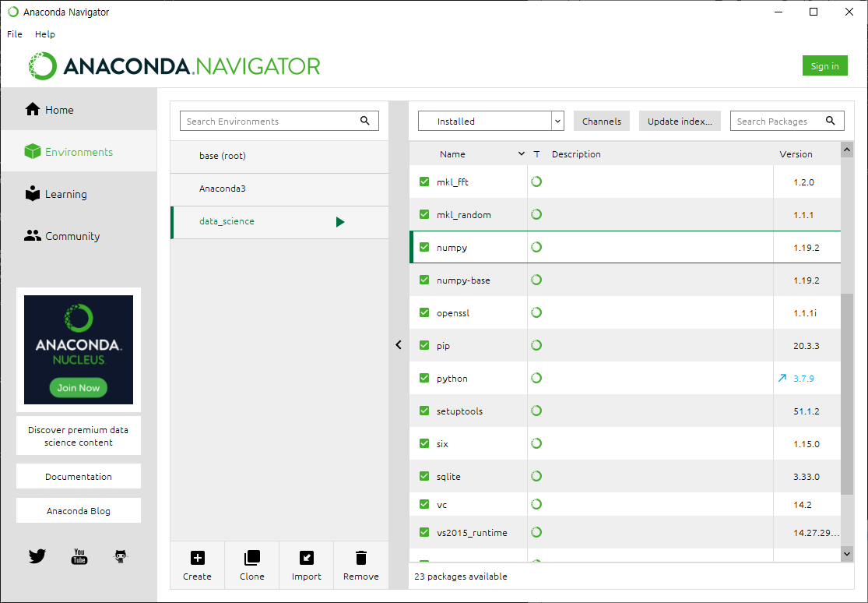Click the Import environment icon

point(306,558)
